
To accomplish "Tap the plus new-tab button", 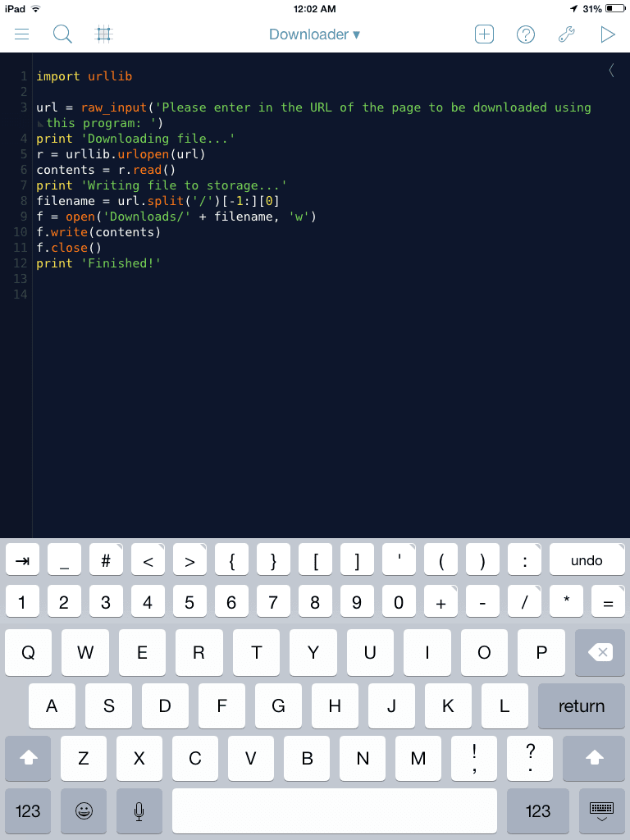I will [x=484, y=34].
